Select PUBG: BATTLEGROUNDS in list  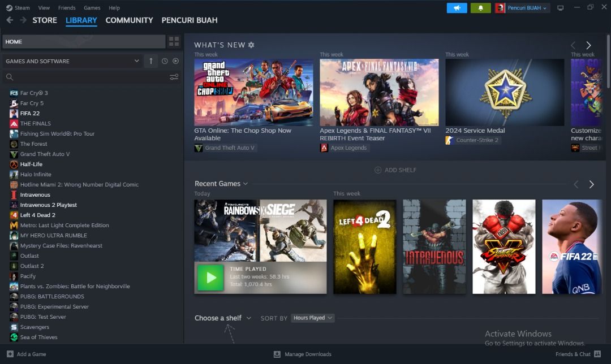(52, 296)
